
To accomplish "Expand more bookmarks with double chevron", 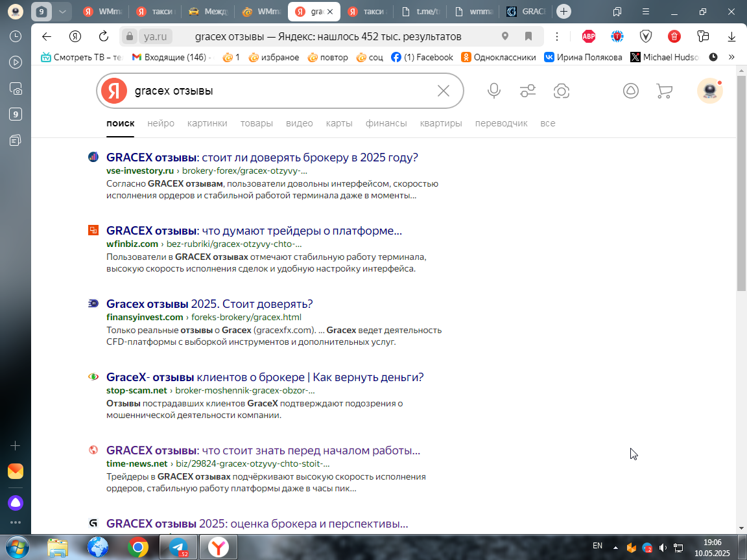I will [x=731, y=57].
